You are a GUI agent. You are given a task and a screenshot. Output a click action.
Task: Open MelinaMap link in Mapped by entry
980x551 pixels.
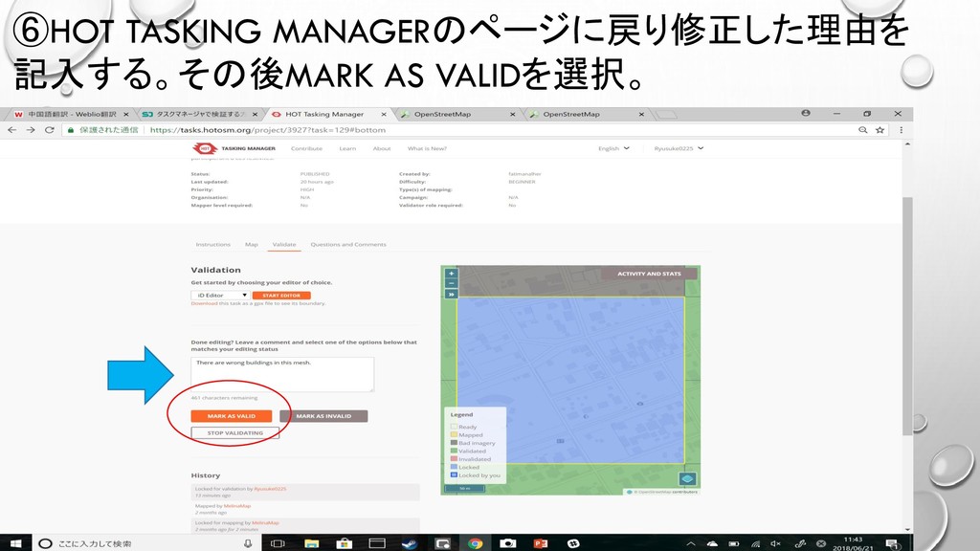click(237, 506)
